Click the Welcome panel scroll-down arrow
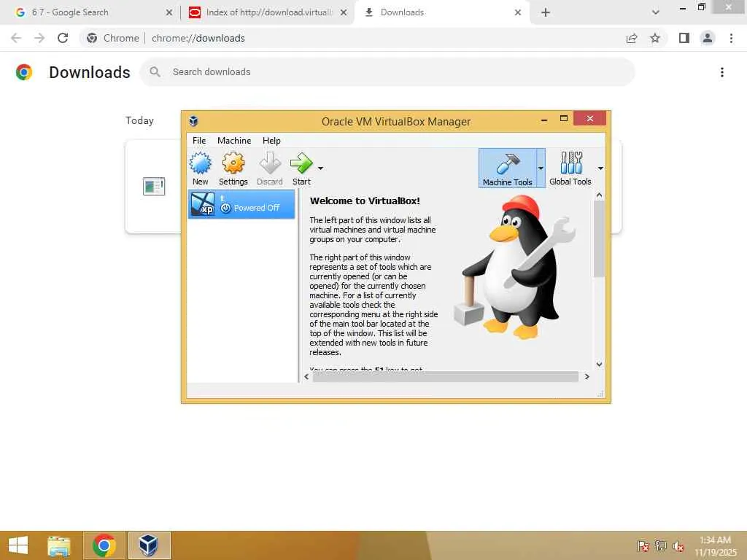This screenshot has height=560, width=747. click(x=600, y=365)
